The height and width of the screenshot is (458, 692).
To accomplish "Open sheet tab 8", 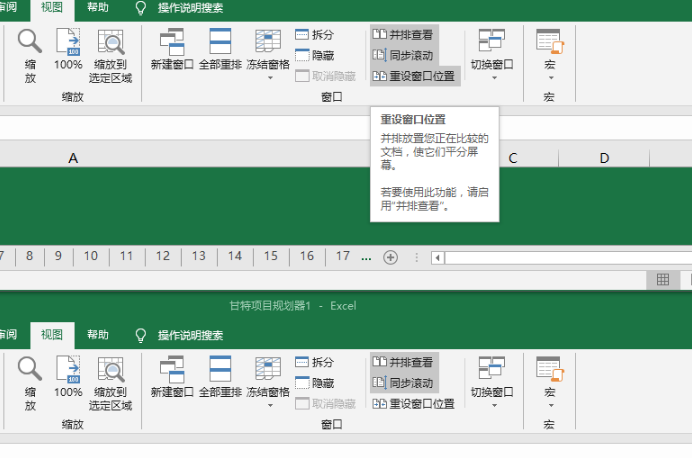I will [30, 256].
